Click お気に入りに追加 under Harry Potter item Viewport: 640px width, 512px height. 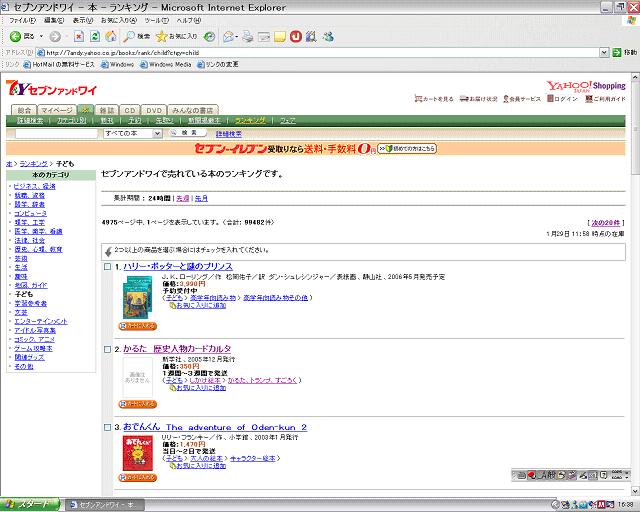click(x=201, y=305)
